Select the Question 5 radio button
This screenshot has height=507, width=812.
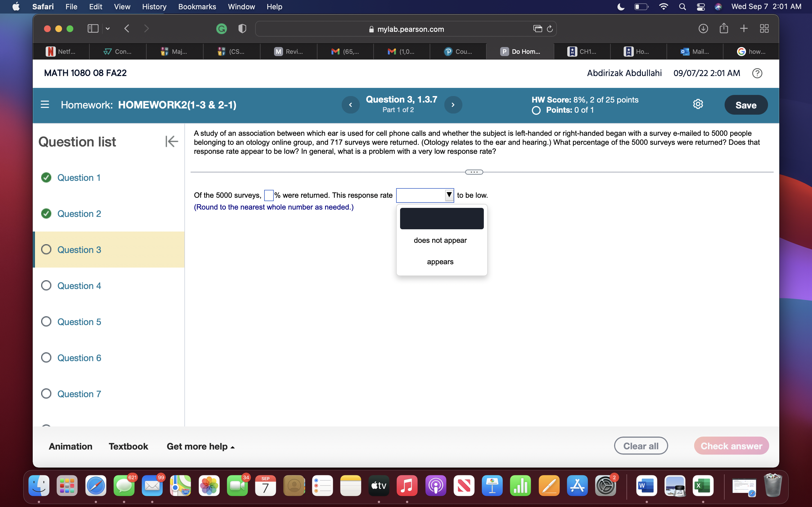point(46,321)
